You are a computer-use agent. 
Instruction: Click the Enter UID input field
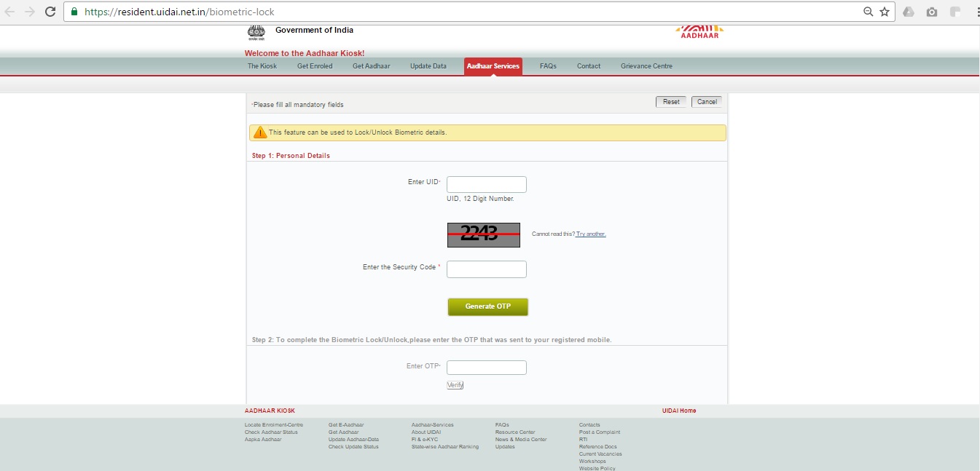point(487,184)
